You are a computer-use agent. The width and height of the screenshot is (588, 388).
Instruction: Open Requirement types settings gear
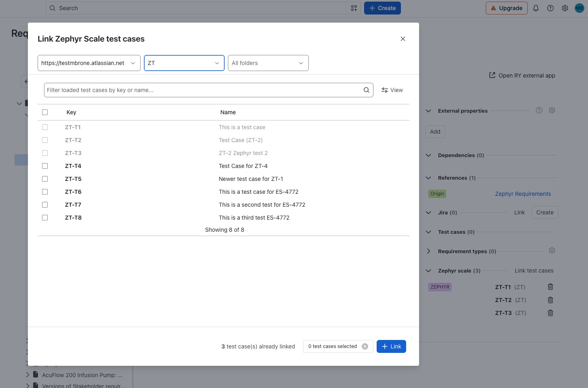(552, 251)
